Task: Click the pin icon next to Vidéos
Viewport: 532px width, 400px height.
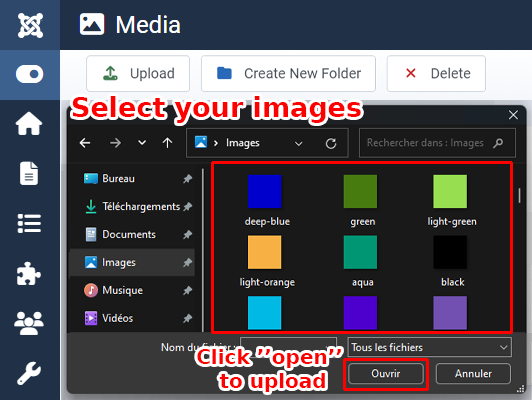Action: (x=188, y=318)
